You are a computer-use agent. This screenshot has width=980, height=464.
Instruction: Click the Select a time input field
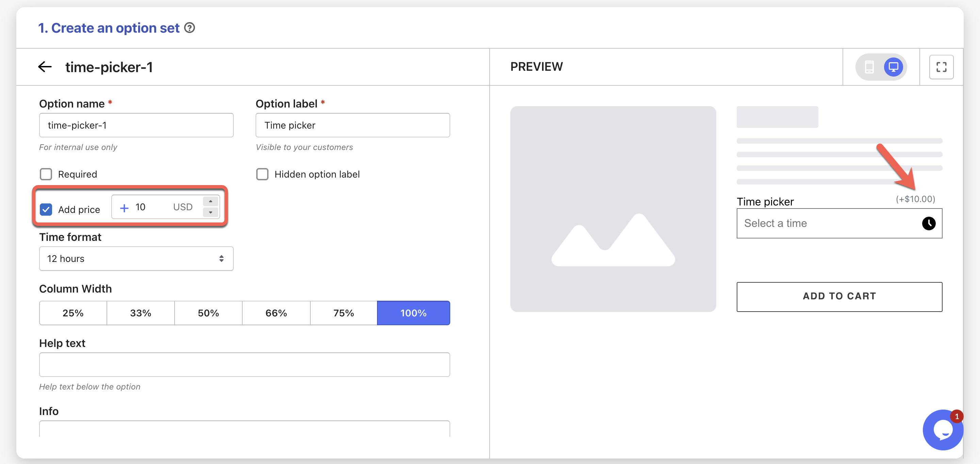coord(826,223)
